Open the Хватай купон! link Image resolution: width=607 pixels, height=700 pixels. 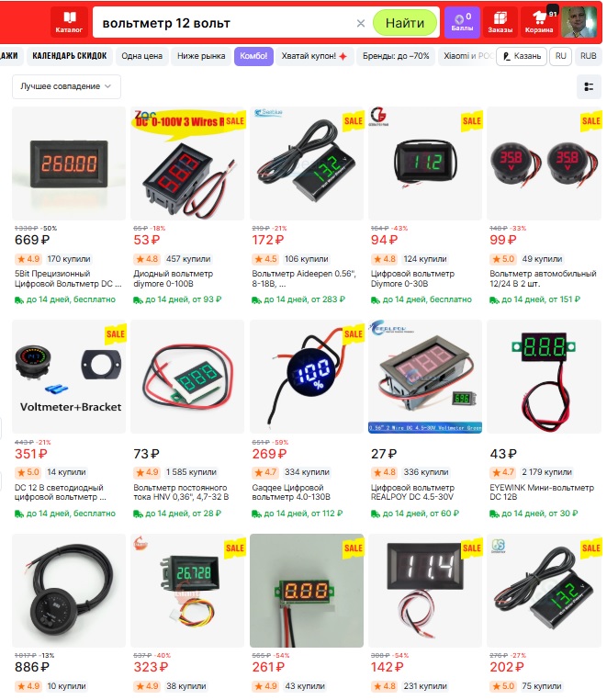pos(314,56)
